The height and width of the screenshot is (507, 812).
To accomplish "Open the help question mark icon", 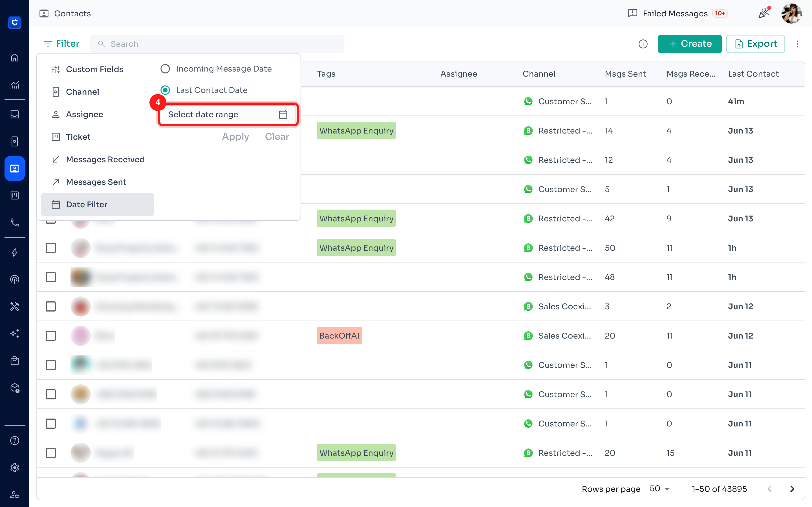I will click(x=14, y=441).
